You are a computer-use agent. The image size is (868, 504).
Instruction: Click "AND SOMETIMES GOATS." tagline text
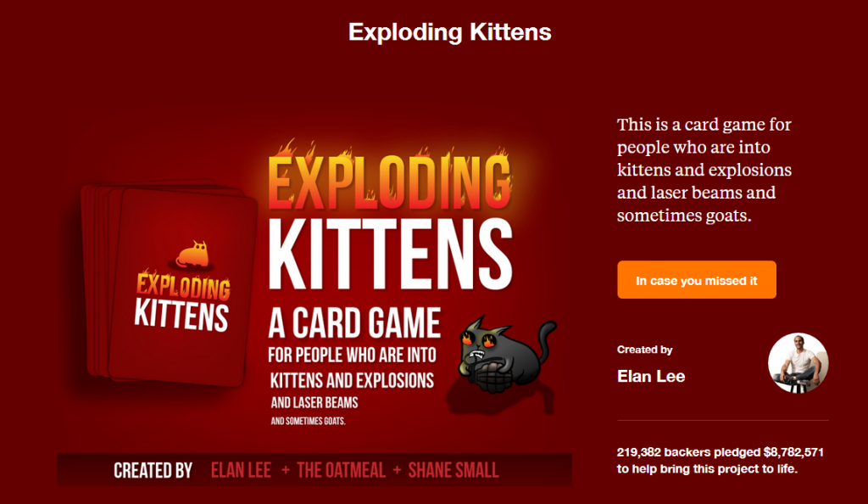tap(308, 421)
